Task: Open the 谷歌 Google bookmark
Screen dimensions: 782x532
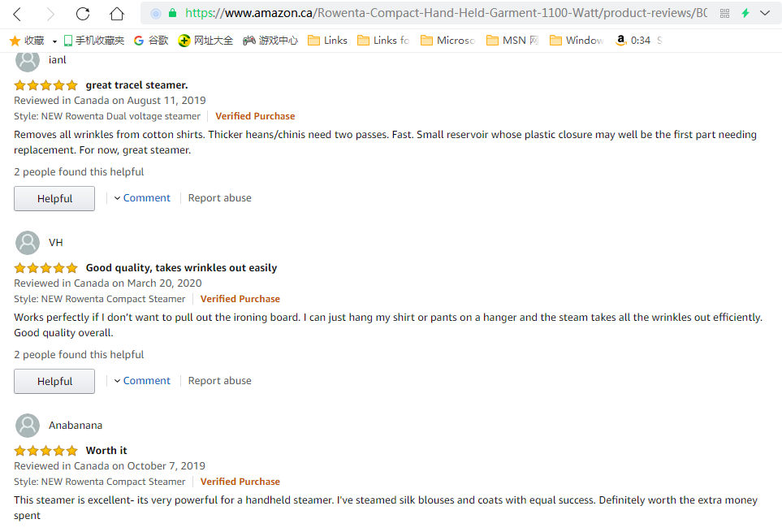Action: pyautogui.click(x=151, y=40)
